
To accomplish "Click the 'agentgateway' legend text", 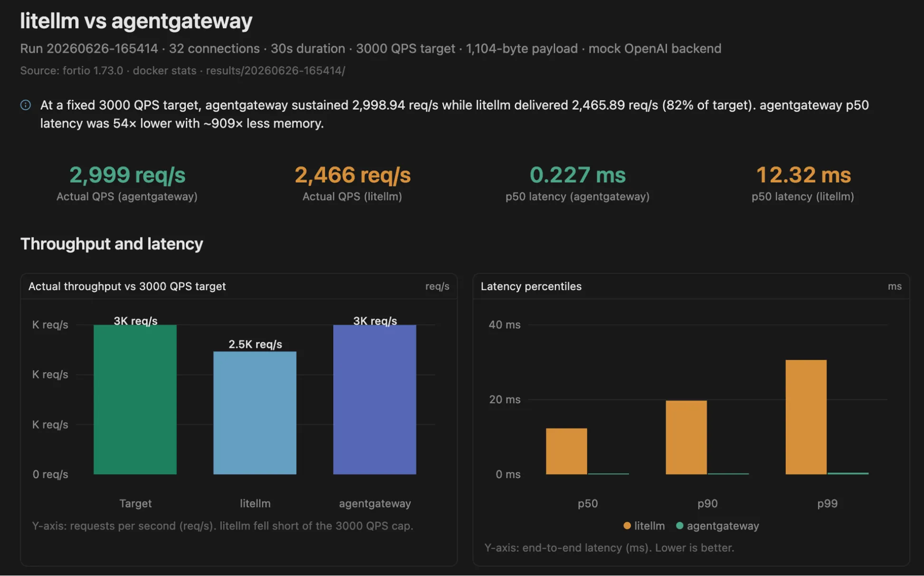I will (x=723, y=526).
